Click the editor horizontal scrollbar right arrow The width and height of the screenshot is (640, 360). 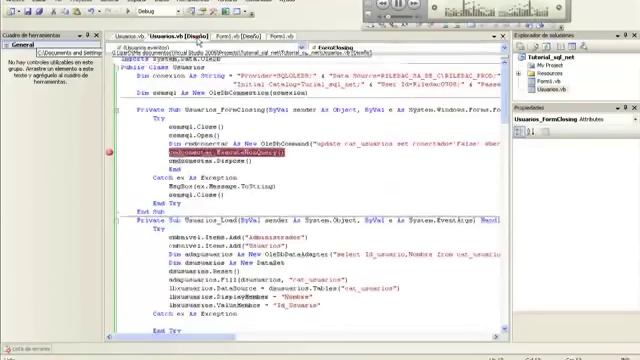click(496, 337)
